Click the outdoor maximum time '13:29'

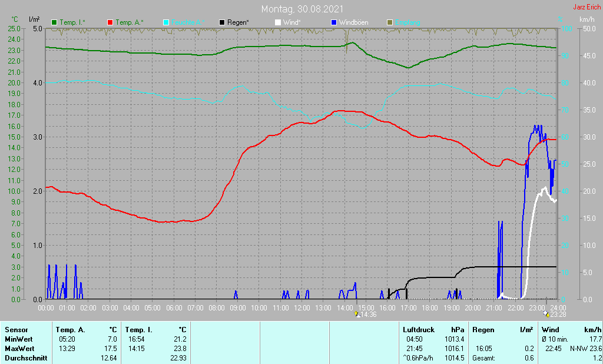[x=67, y=349]
